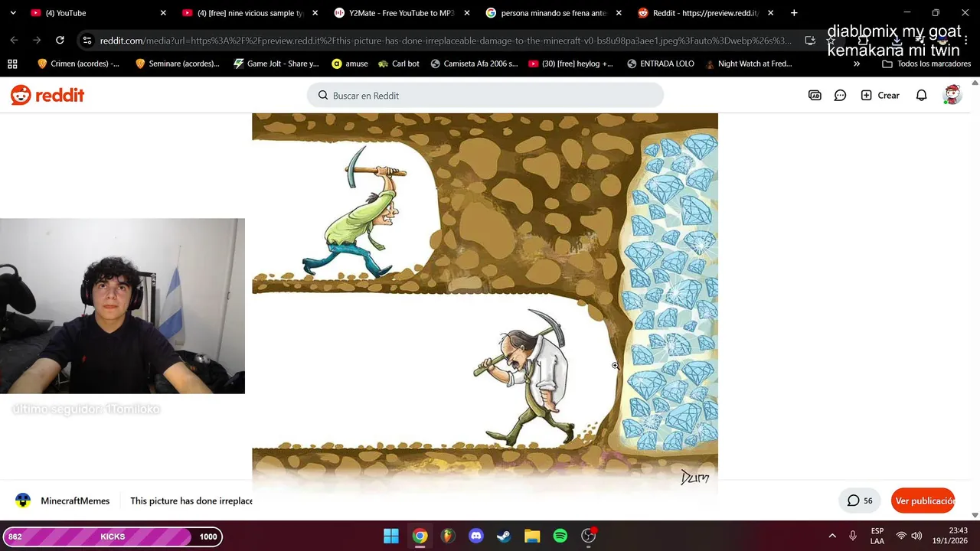Screen dimensions: 980x551
Task: Click the microphone tray icon
Action: point(853,536)
